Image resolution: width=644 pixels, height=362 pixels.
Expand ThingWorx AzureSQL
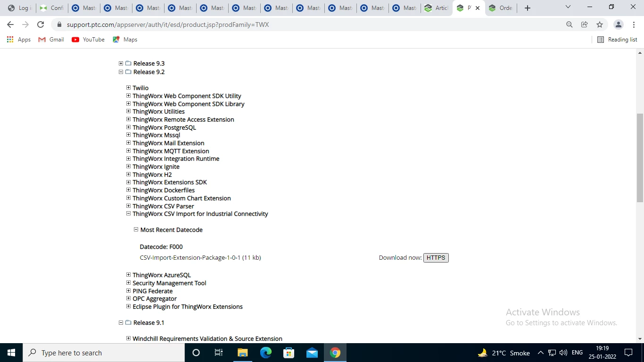point(128,275)
